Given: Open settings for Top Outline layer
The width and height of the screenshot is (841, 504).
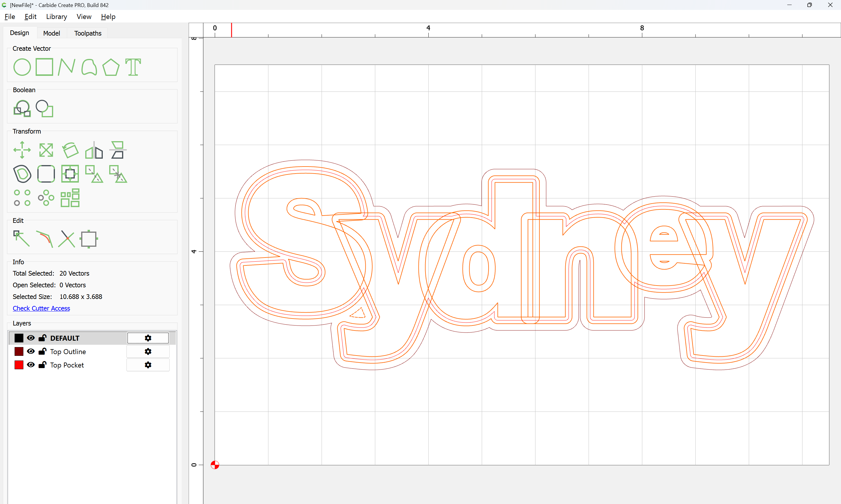Looking at the screenshot, I should coord(148,351).
